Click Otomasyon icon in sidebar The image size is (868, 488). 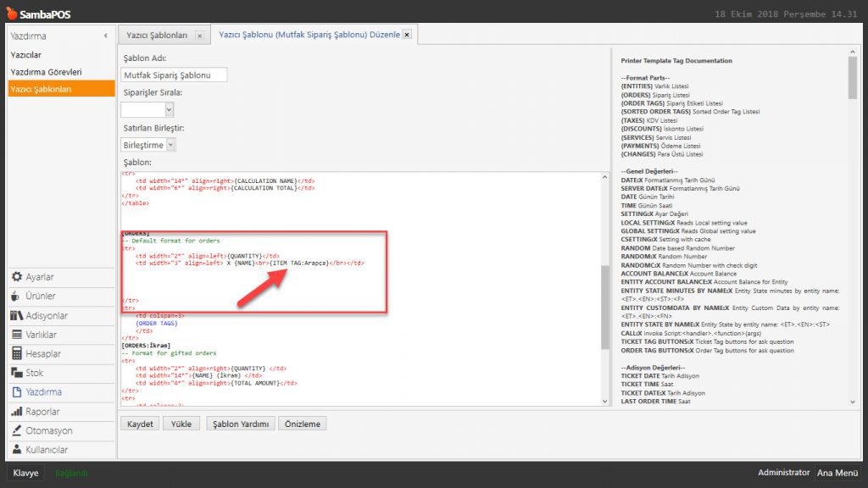[x=17, y=430]
